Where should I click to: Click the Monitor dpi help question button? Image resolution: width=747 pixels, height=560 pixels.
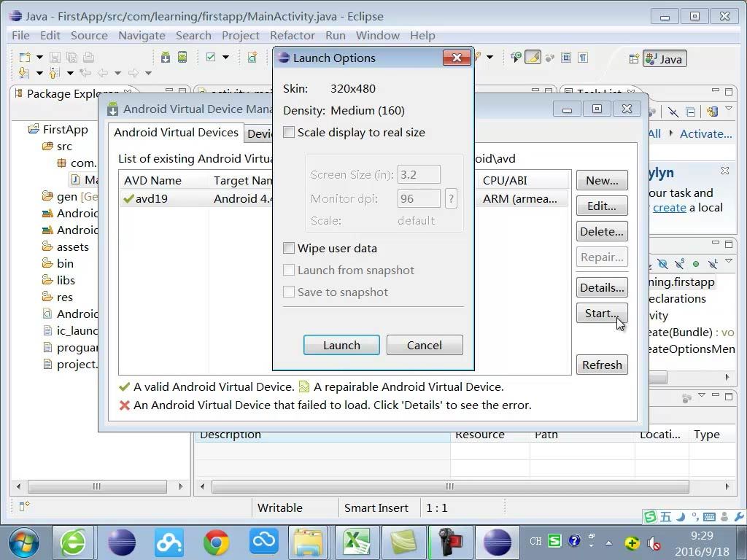click(451, 198)
